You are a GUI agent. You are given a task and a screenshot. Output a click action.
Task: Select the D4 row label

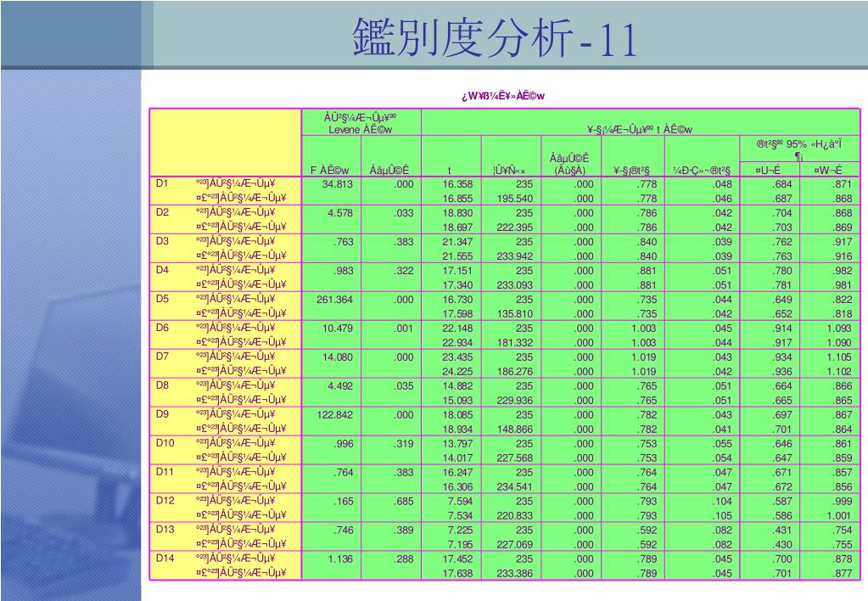[162, 270]
